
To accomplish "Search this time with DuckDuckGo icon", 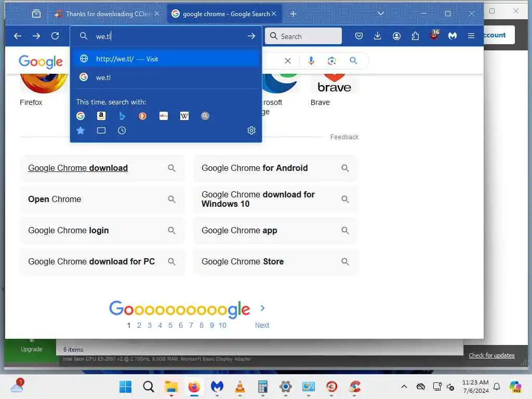I will 142,116.
